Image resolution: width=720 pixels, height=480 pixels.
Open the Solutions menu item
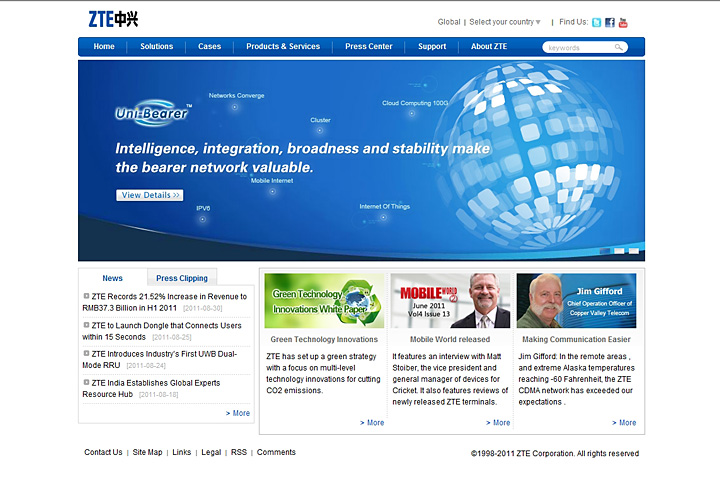click(x=156, y=47)
